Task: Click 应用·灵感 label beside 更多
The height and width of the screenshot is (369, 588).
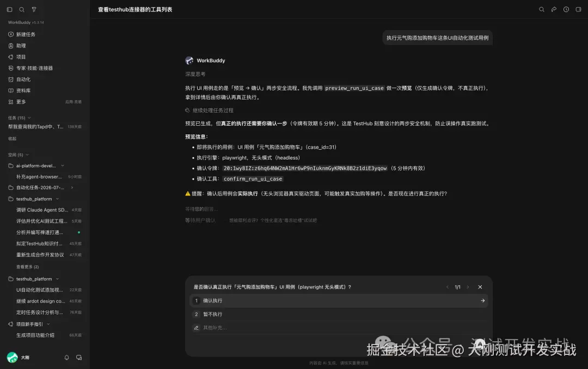Action: [73, 102]
